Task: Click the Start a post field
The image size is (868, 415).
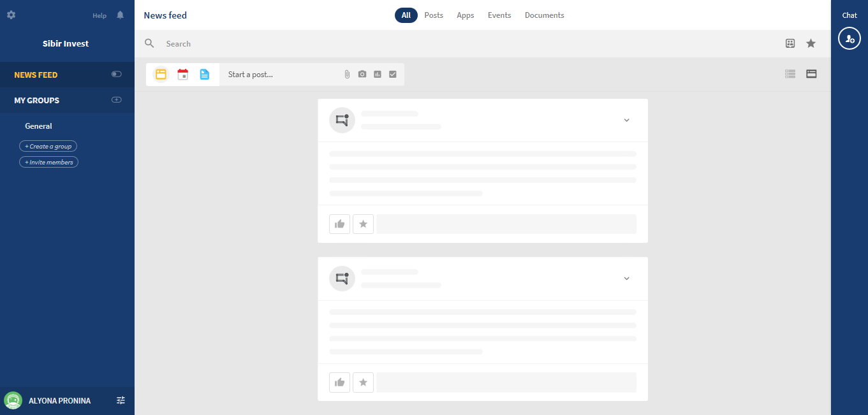Action: [x=281, y=75]
